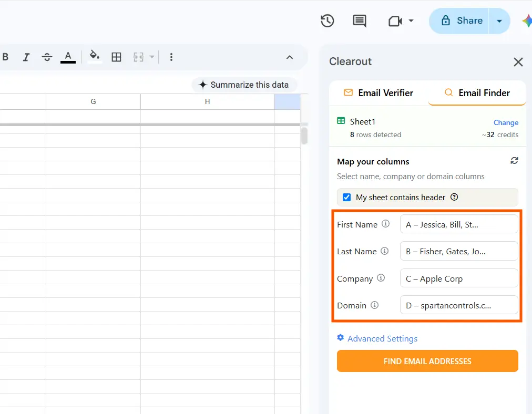Click Summarize this data chip
Image resolution: width=532 pixels, height=414 pixels.
(244, 85)
